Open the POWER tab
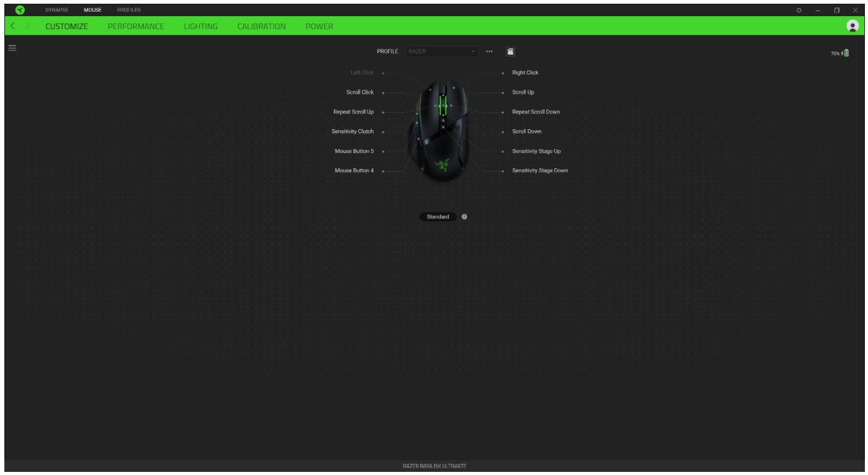868x475 pixels. point(319,27)
